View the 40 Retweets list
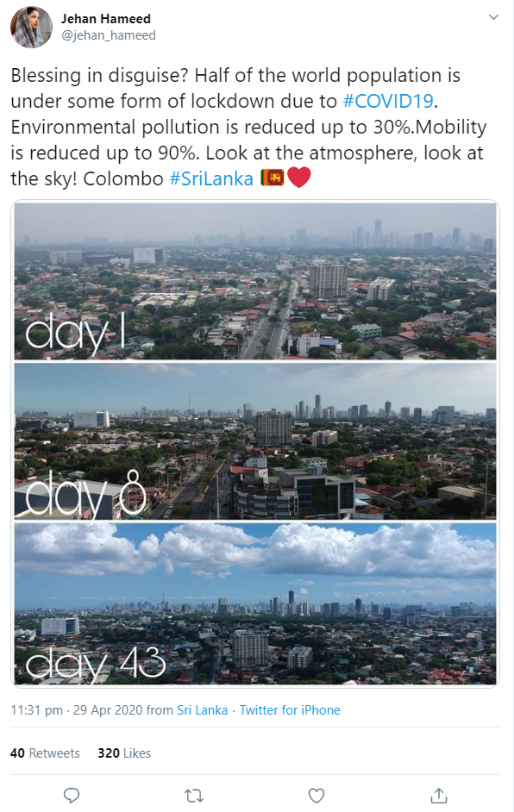 tap(45, 753)
